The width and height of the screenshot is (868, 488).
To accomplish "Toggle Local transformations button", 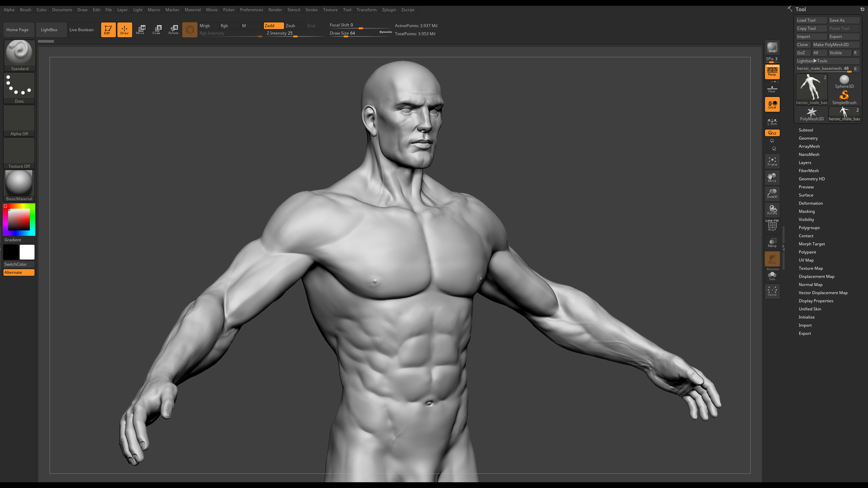I will pos(772,105).
